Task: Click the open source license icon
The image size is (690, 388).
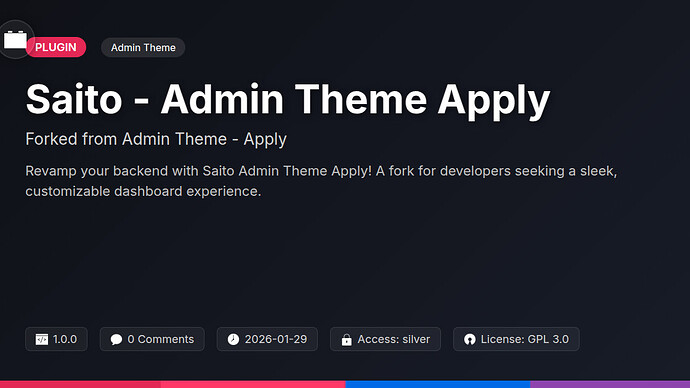Action: (x=470, y=339)
